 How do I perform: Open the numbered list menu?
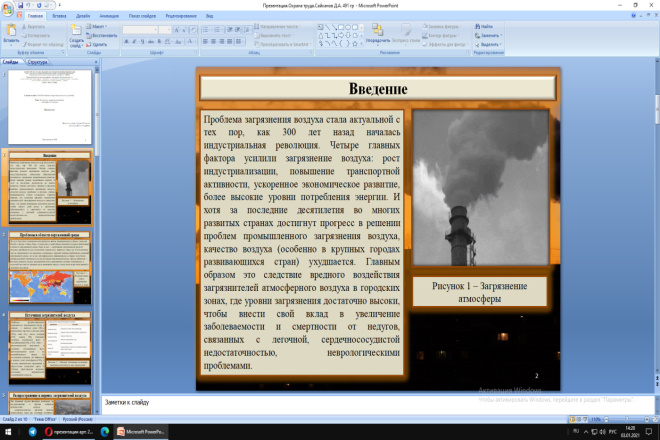218,30
